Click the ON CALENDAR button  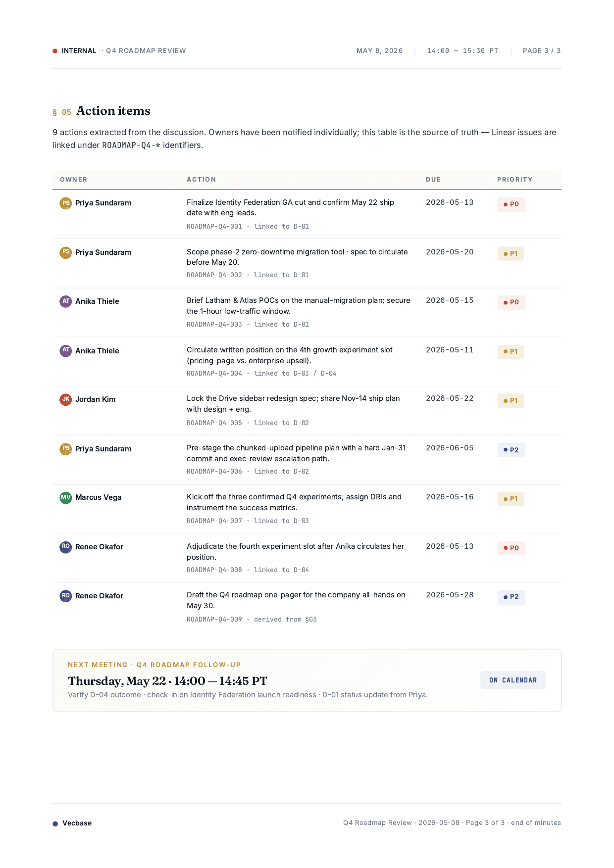coord(513,680)
